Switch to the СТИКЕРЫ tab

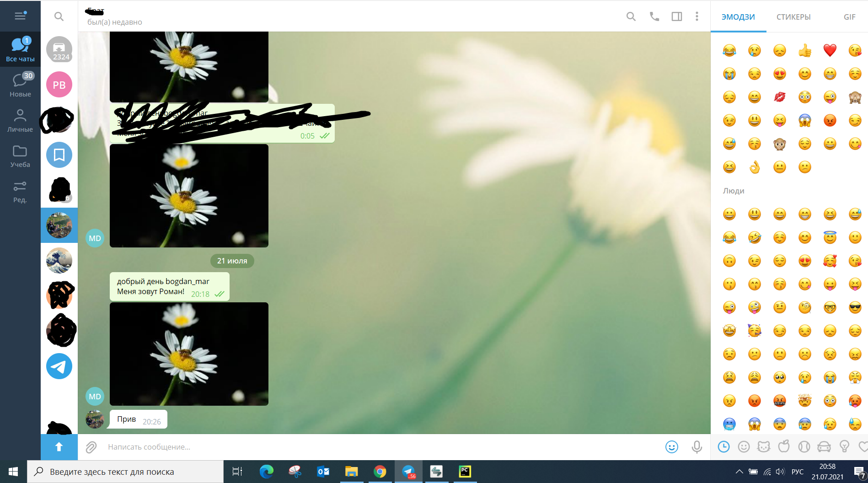pyautogui.click(x=793, y=17)
